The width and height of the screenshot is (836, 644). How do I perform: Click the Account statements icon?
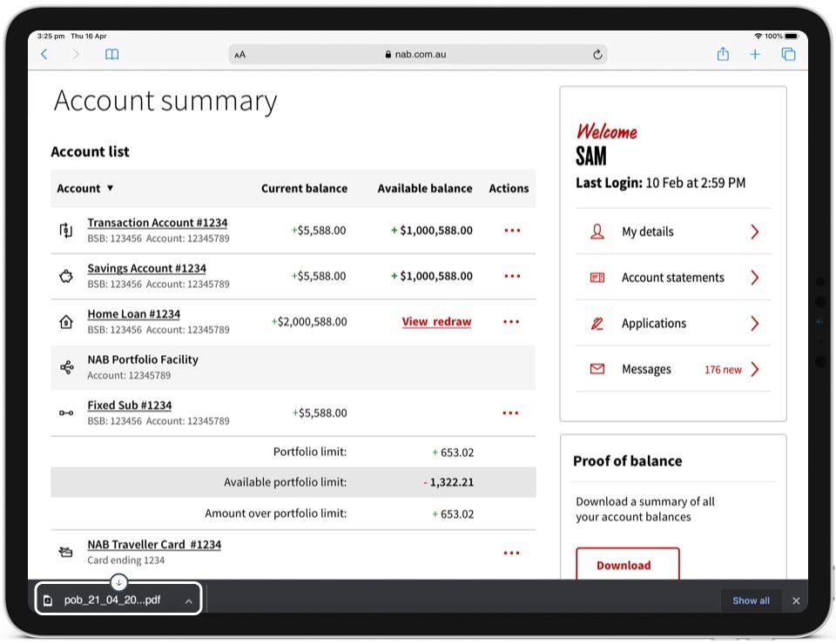[597, 278]
